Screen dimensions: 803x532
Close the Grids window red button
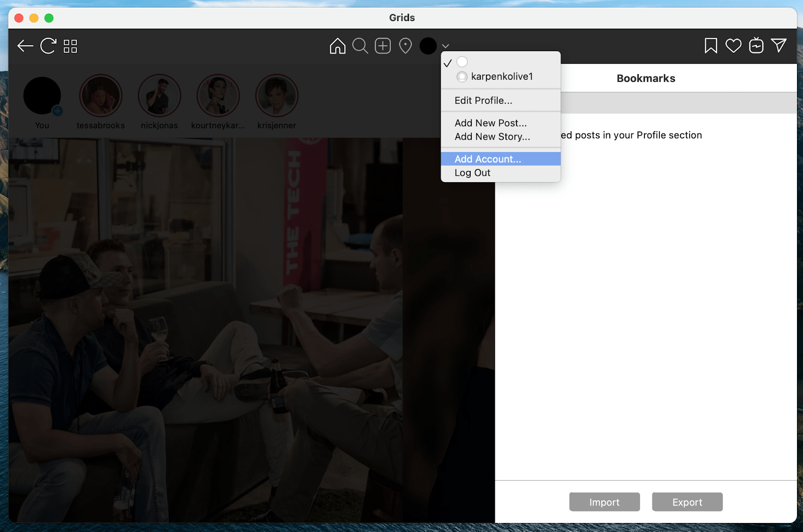pyautogui.click(x=19, y=18)
